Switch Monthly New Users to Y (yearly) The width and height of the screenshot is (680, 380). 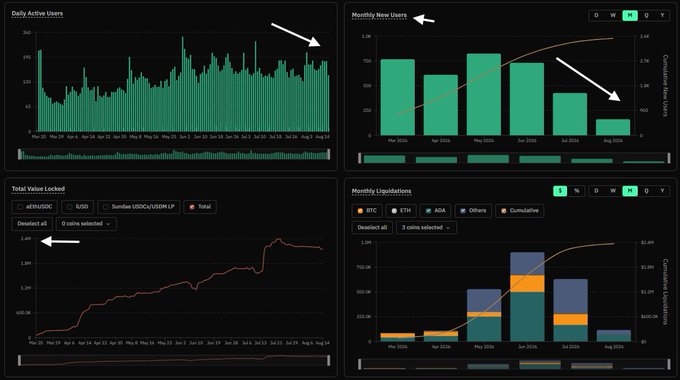click(662, 15)
